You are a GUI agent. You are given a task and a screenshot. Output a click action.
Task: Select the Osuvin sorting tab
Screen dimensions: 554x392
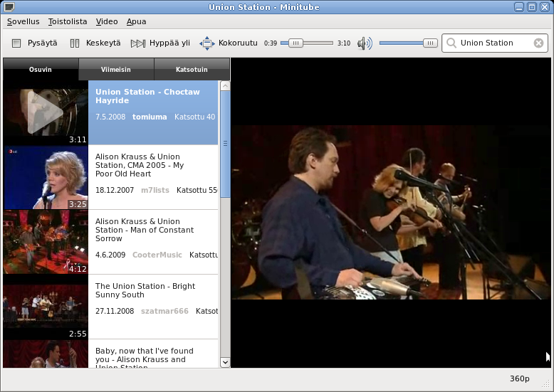[41, 70]
